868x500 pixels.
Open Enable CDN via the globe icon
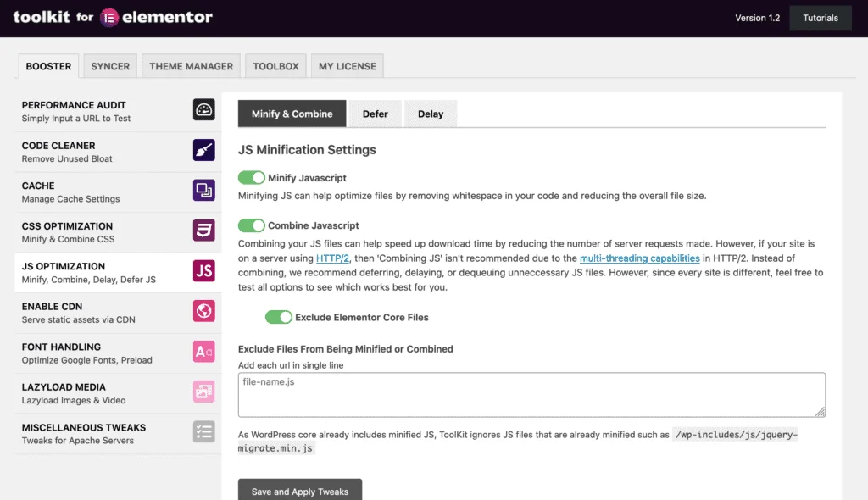[203, 312]
